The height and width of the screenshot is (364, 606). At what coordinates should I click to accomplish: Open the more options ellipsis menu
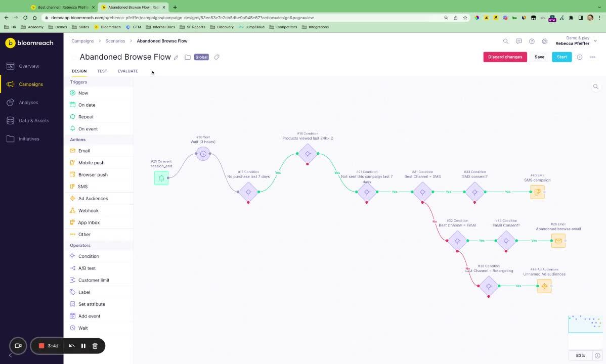593,57
